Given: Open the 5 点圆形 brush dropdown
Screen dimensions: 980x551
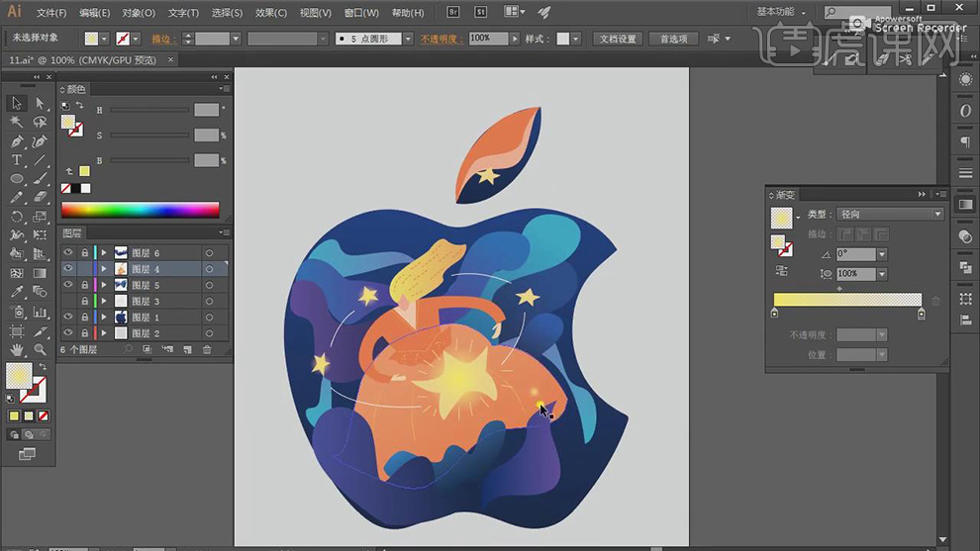Looking at the screenshot, I should point(408,39).
